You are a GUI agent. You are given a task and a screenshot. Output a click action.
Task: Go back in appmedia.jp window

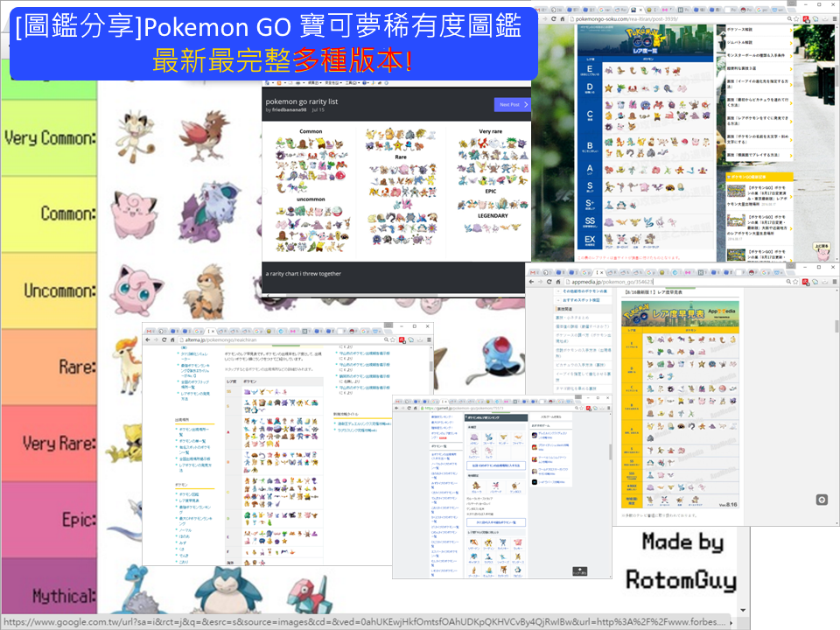click(531, 282)
